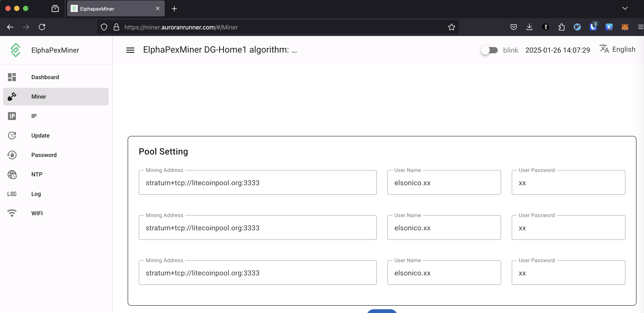This screenshot has height=313, width=644.
Task: View site security padlock info
Action: point(116,27)
